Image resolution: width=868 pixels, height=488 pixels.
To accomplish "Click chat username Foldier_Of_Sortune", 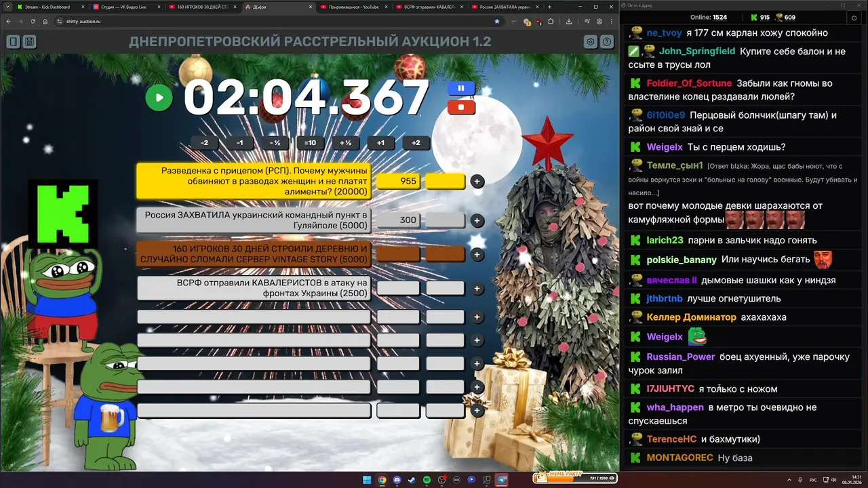I will (x=689, y=83).
